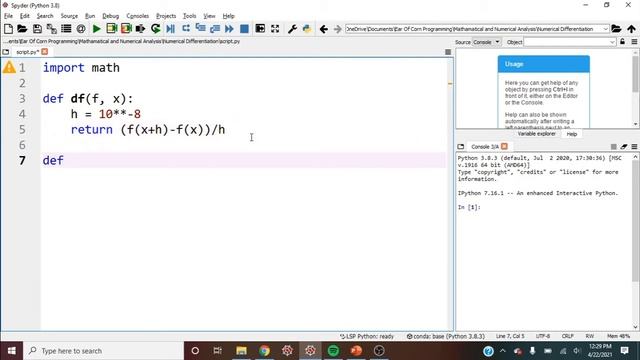This screenshot has height=360, width=640.
Task: Create a new file with the toolbar icon
Action: click(8, 29)
